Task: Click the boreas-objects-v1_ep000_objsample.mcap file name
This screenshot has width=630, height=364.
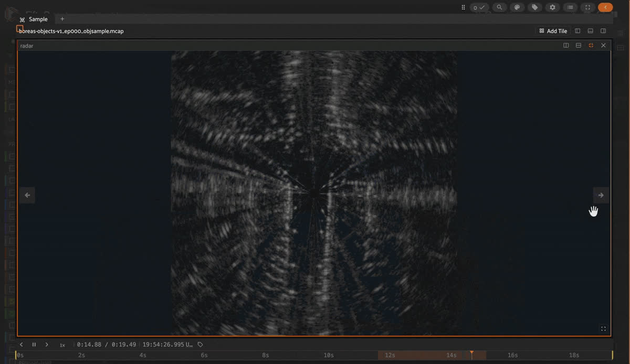Action: (x=71, y=31)
